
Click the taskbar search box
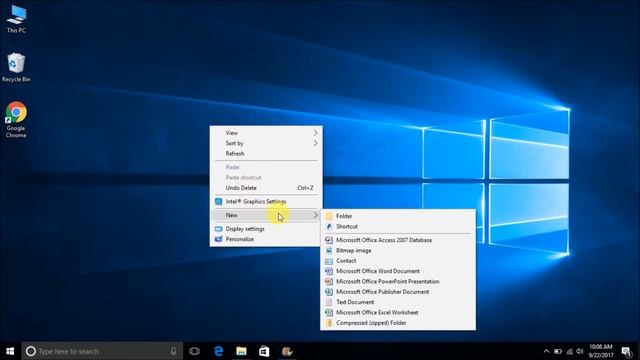point(102,351)
